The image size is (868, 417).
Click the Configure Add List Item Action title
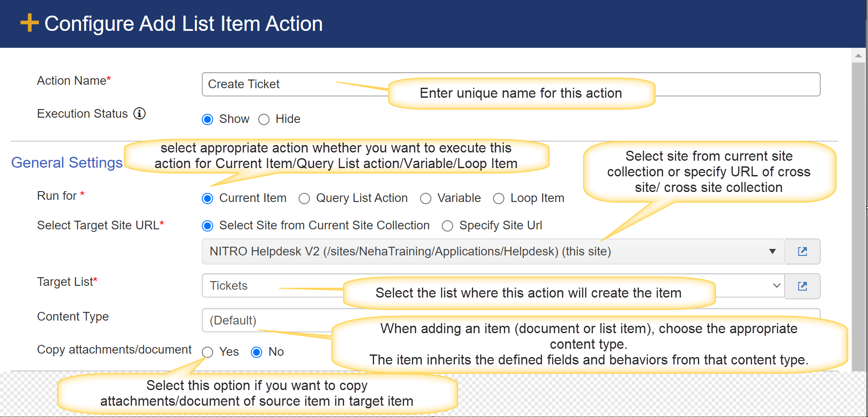184,24
